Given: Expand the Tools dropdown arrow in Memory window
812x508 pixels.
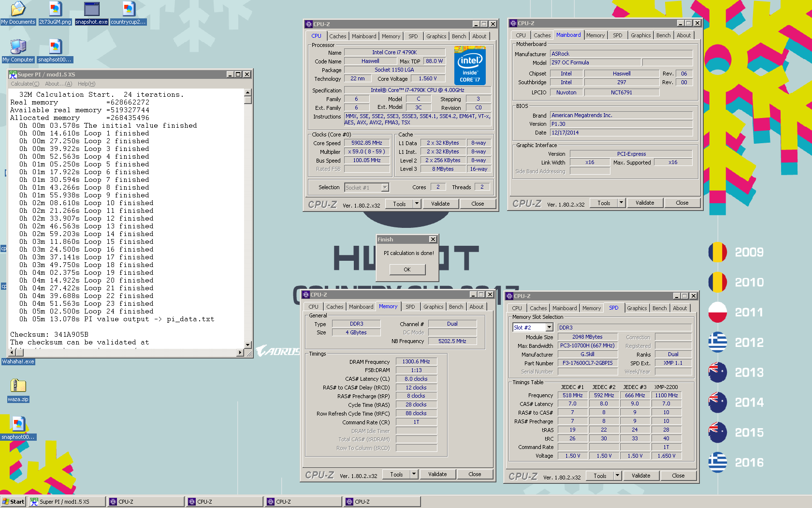Looking at the screenshot, I should pyautogui.click(x=414, y=474).
